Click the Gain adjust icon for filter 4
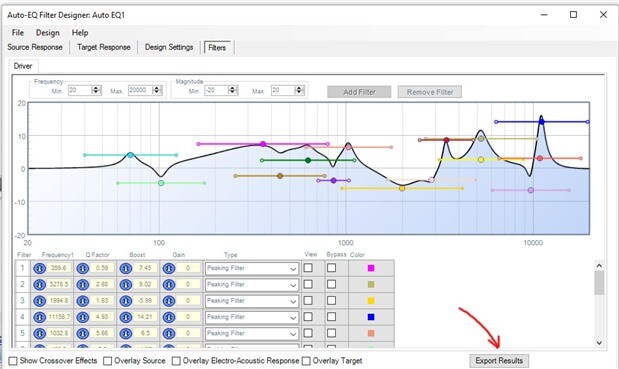Screen dimensions: 619x369 click(169, 317)
